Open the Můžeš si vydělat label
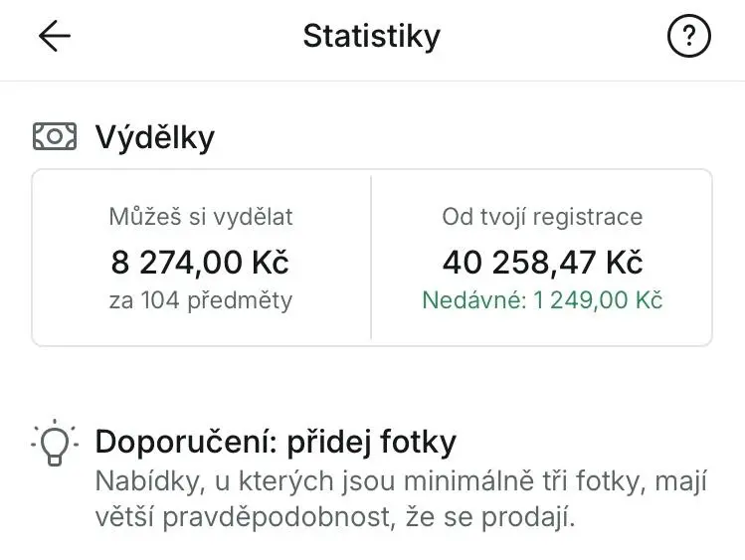Viewport: 745px width, 560px height. 201,217
